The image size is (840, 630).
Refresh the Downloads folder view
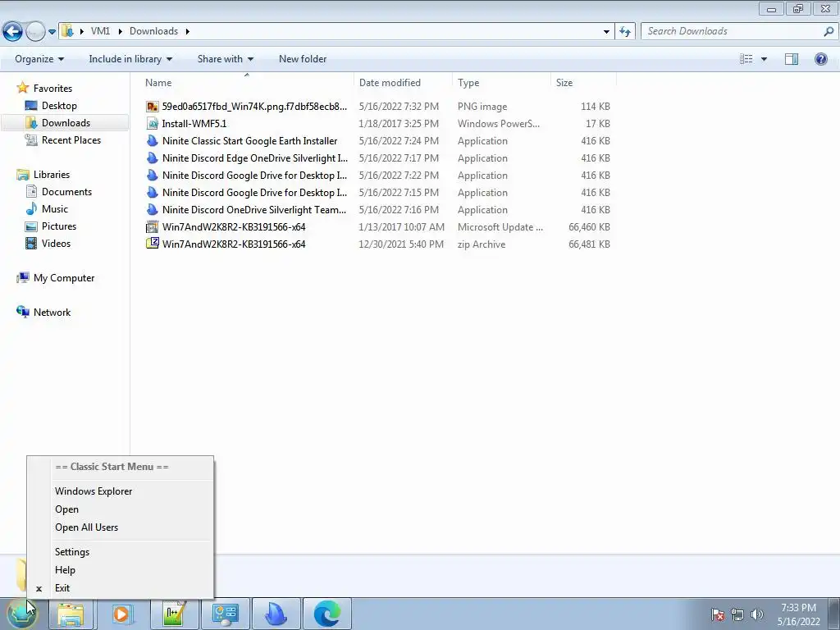point(624,31)
